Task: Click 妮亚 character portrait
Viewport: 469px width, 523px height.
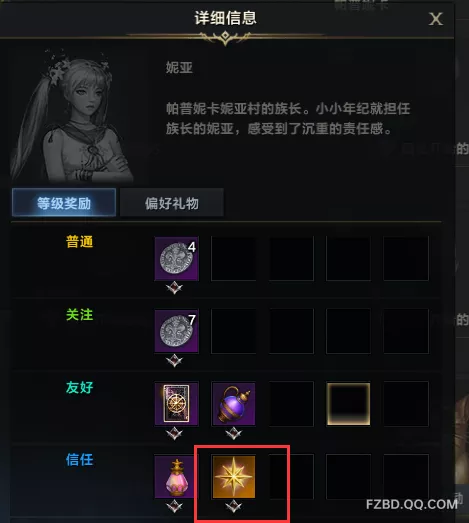Action: click(x=72, y=115)
